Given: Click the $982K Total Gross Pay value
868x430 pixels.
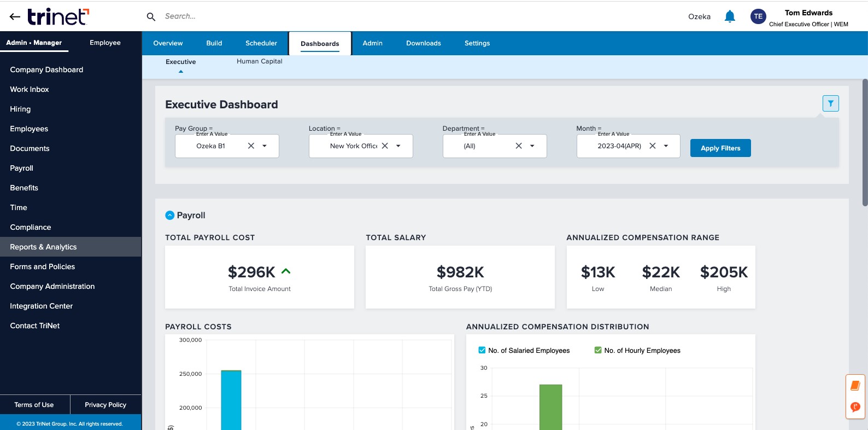Looking at the screenshot, I should click(460, 272).
